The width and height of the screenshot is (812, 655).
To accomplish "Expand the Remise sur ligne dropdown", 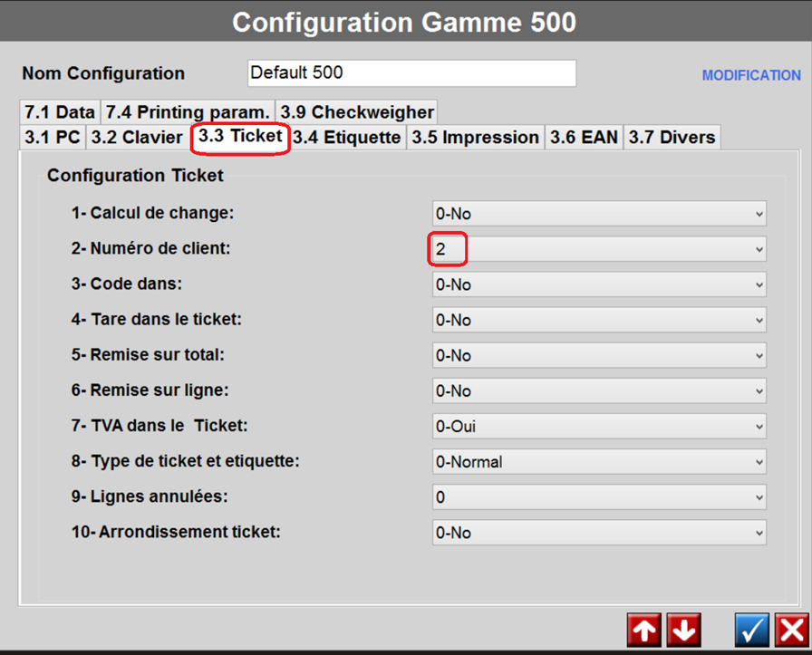I will click(x=599, y=390).
